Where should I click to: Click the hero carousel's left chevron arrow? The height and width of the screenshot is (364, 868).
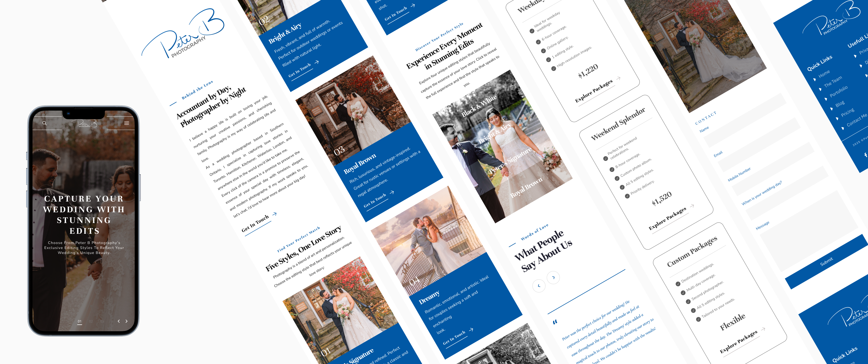pyautogui.click(x=119, y=321)
